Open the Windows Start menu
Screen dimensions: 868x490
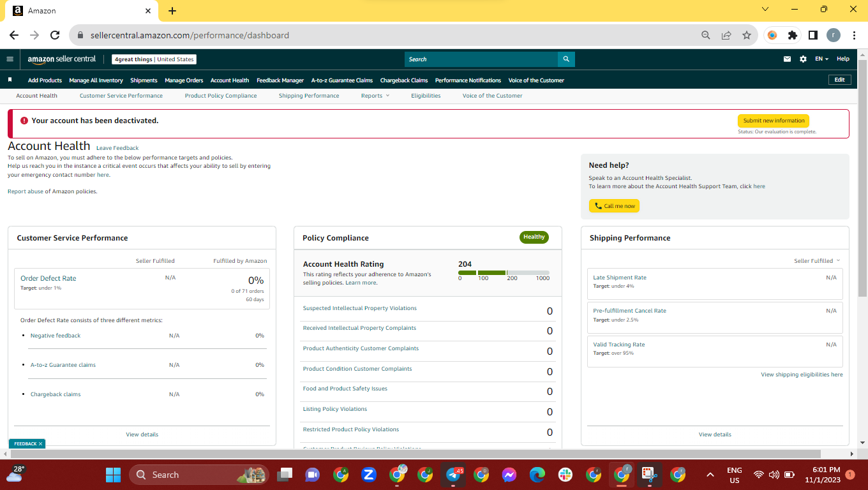[113, 475]
